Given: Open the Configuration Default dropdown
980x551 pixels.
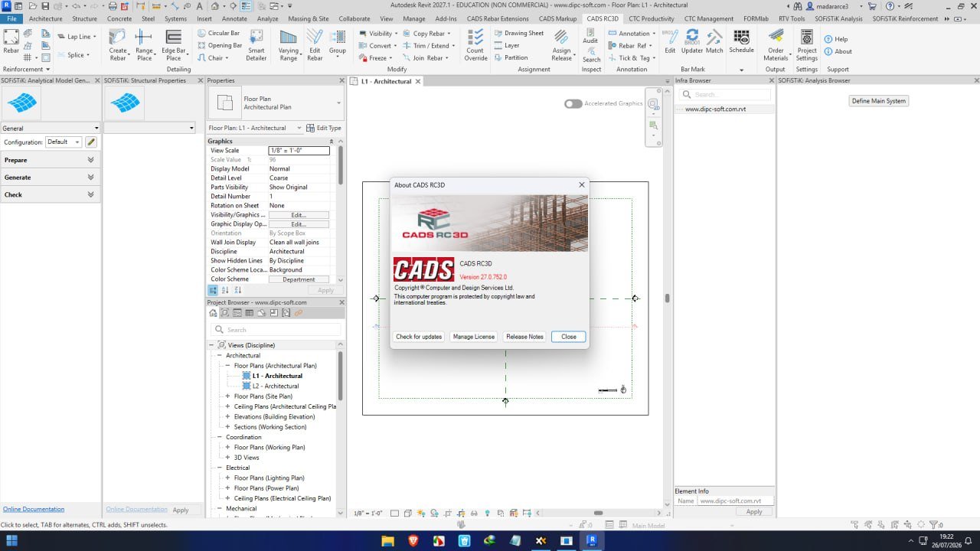Looking at the screenshot, I should [64, 142].
